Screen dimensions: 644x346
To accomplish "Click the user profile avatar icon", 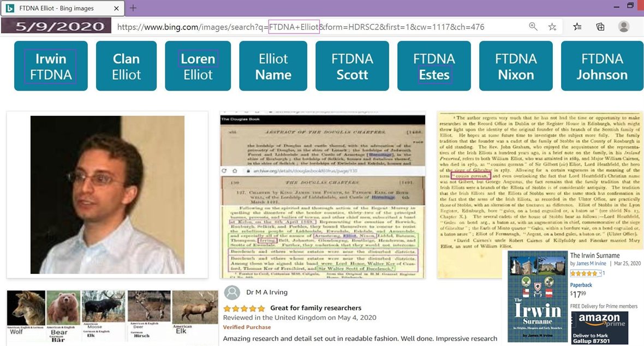I will [624, 27].
